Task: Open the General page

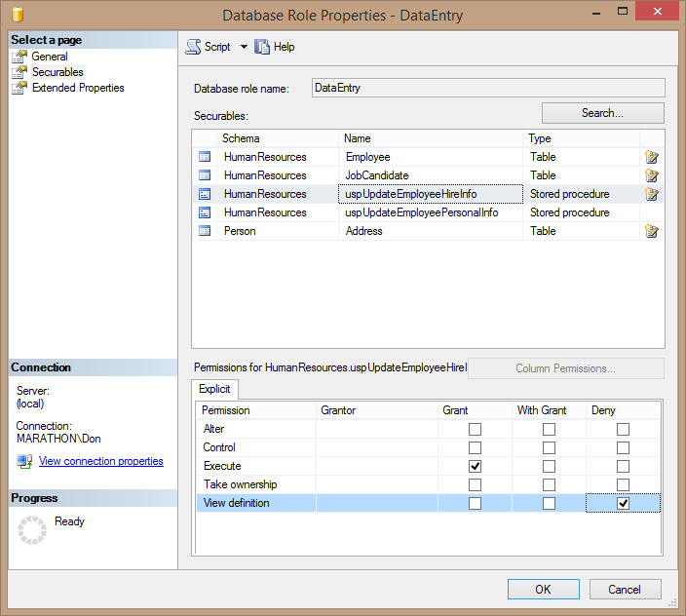Action: 50,57
